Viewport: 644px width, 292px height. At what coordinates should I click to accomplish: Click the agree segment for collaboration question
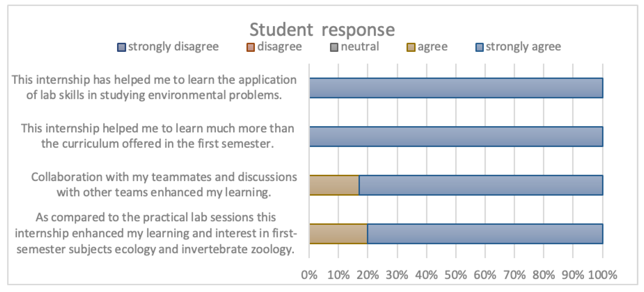pos(334,185)
